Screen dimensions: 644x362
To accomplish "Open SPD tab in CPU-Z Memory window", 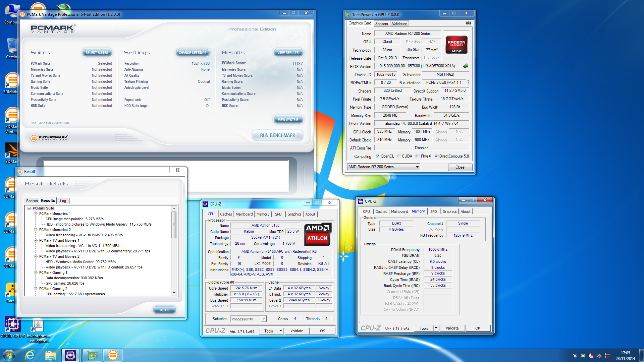I will tap(433, 212).
